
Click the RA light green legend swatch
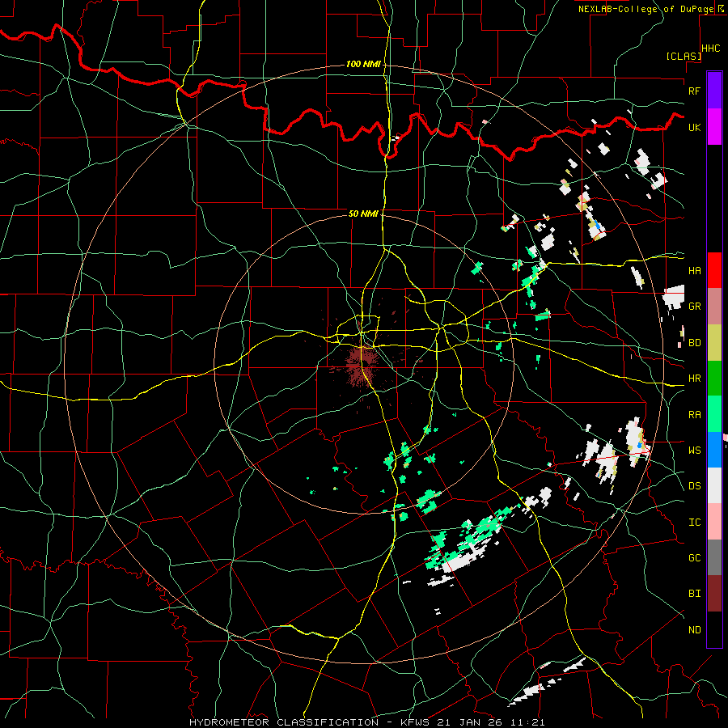714,414
